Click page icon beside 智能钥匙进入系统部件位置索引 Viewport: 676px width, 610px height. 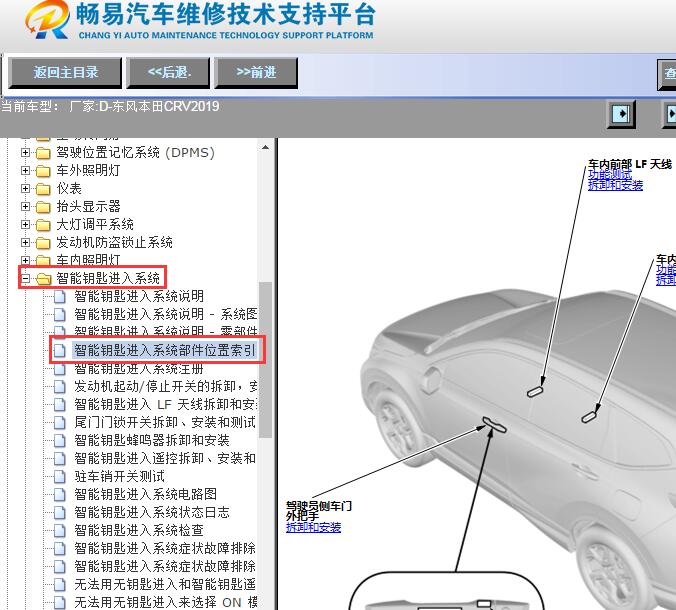59,350
